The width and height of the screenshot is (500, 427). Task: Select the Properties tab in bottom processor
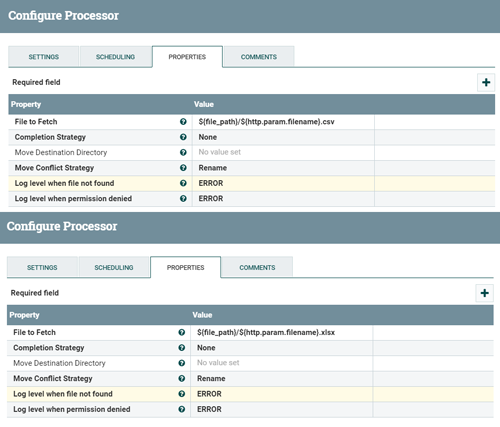coord(186,267)
